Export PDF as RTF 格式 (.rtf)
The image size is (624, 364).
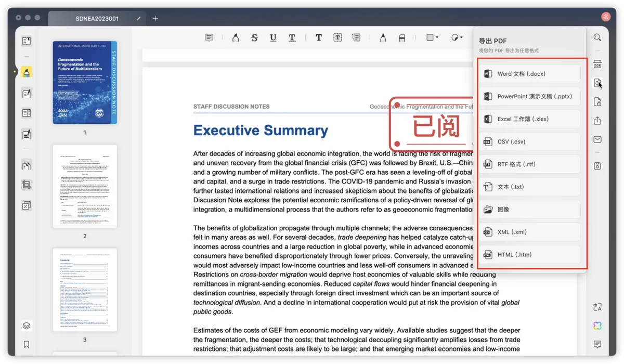pos(529,164)
